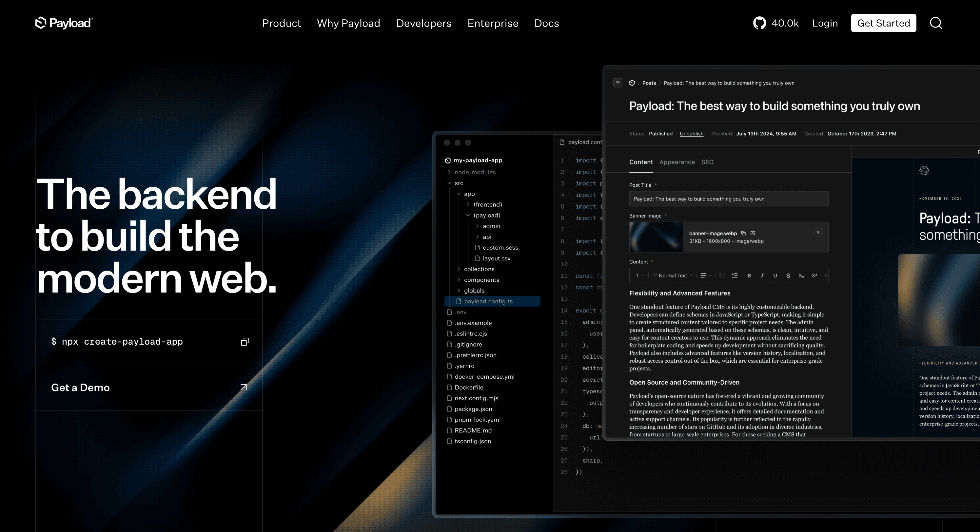
Task: Click the increase indent icon in editor toolbar
Action: (735, 275)
